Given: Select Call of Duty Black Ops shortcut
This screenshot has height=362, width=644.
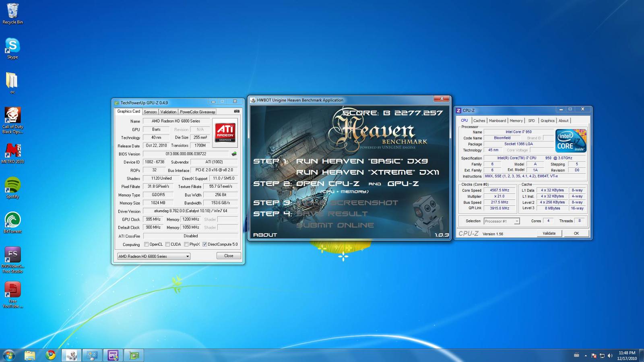Looking at the screenshot, I should (12, 120).
